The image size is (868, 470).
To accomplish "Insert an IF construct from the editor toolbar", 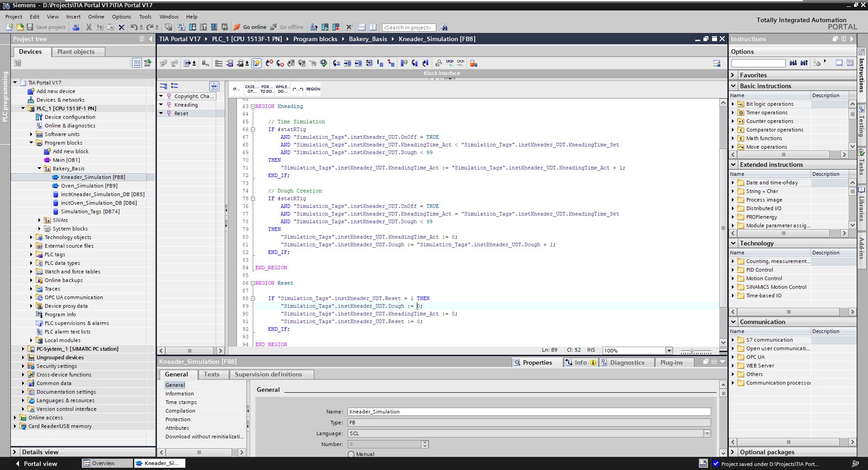I will tap(236, 89).
